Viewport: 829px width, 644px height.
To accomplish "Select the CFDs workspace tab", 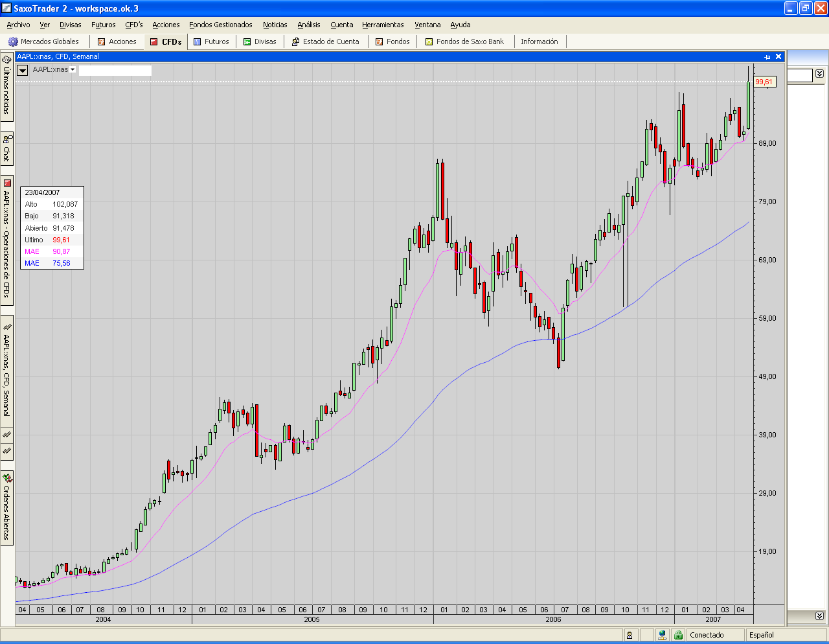I will click(x=166, y=41).
